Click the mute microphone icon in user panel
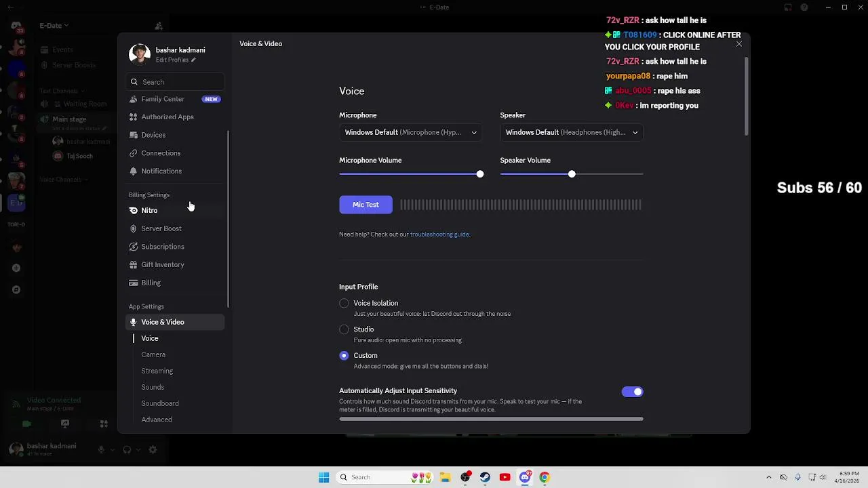Viewport: 868px width, 488px height. click(x=101, y=449)
